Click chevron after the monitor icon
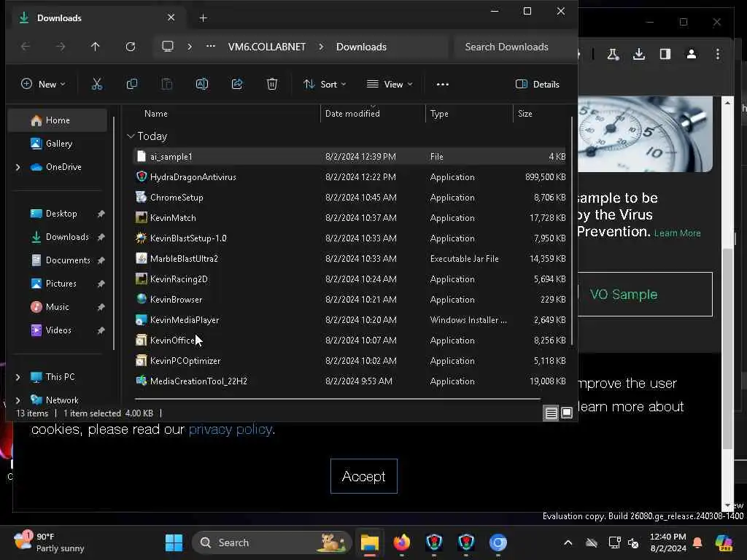 pyautogui.click(x=190, y=47)
